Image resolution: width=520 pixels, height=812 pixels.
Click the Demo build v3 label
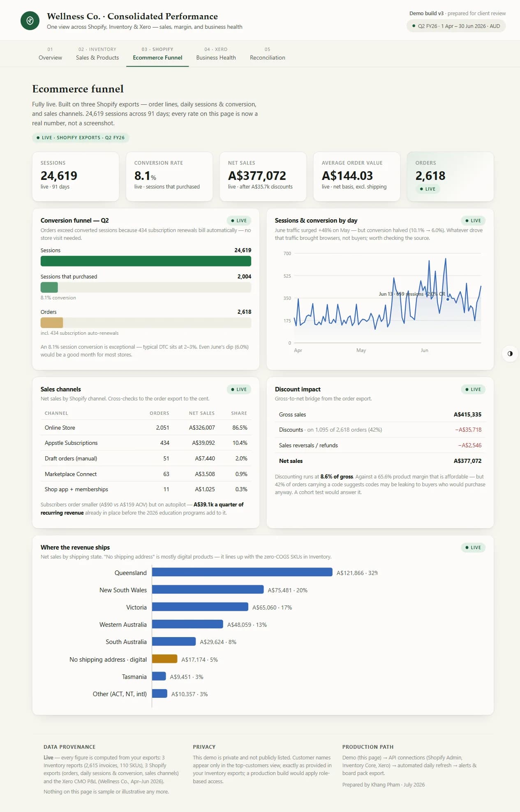[x=426, y=13]
